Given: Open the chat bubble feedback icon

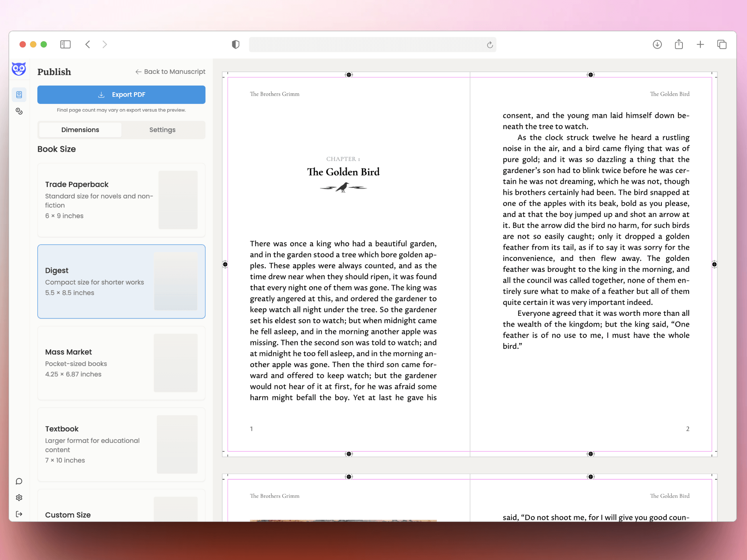Looking at the screenshot, I should 19,481.
